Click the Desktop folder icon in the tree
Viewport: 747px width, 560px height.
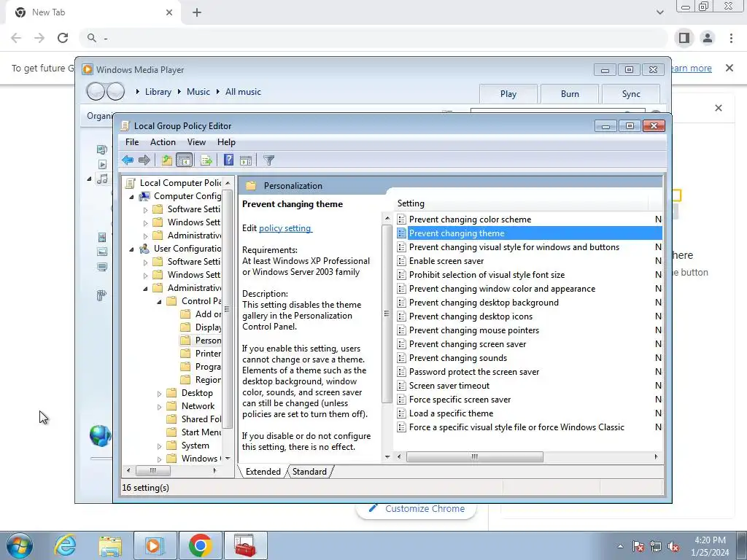[171, 393]
